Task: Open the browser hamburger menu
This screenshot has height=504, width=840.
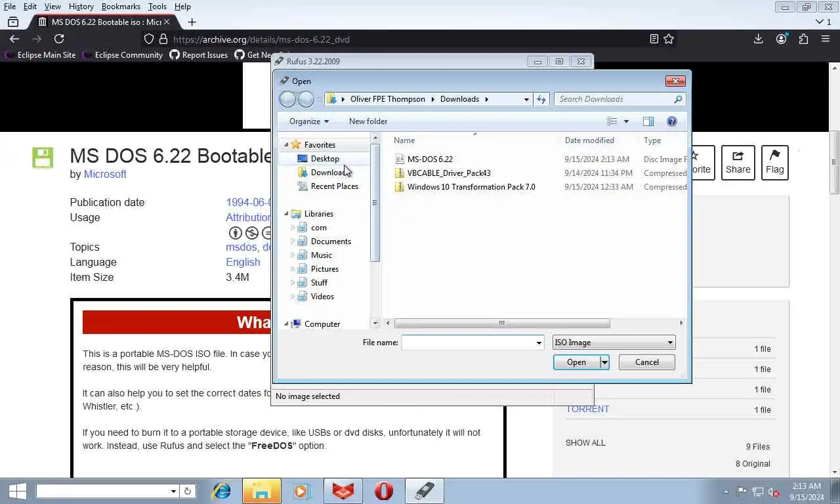Action: point(826,39)
